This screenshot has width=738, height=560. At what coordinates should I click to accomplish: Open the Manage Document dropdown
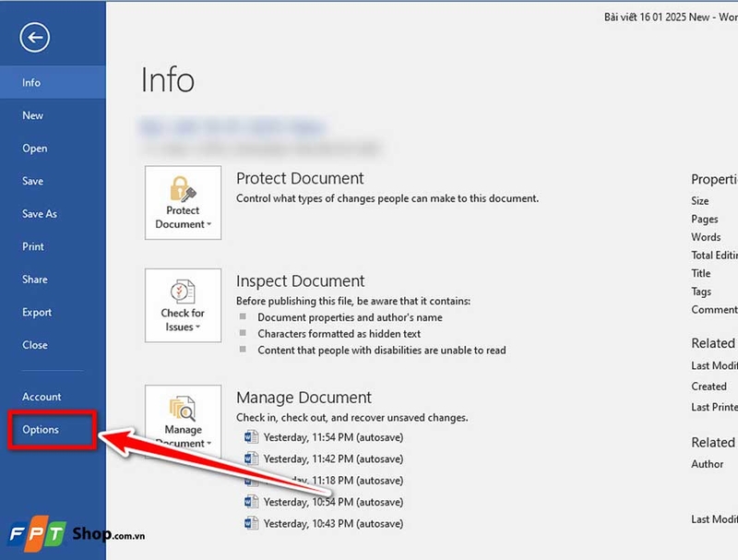(x=183, y=422)
